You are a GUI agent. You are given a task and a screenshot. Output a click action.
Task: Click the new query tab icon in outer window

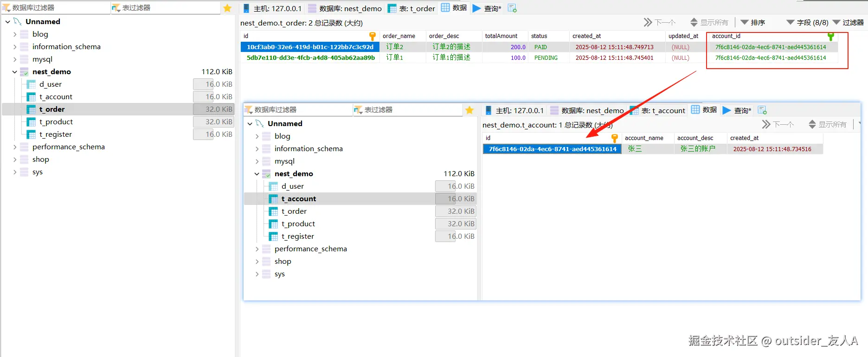click(512, 8)
